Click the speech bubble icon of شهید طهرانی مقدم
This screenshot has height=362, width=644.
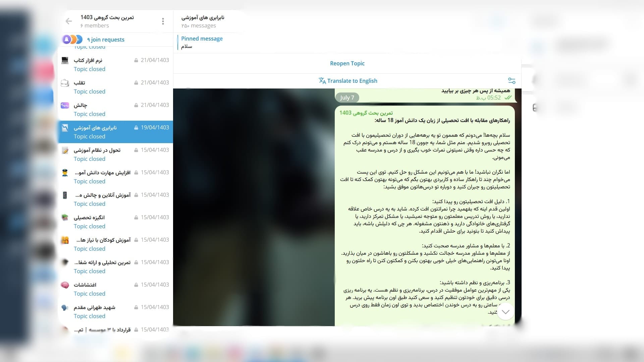click(65, 307)
